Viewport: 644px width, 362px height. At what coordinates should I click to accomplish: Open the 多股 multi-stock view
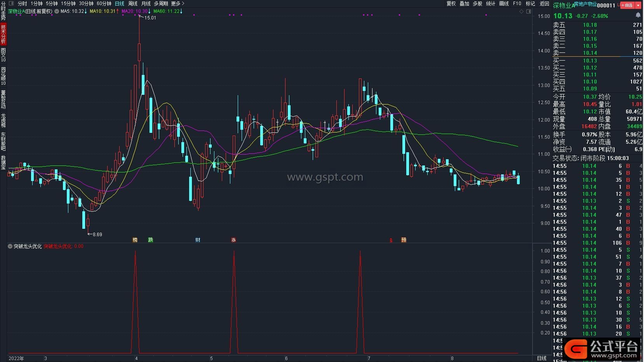click(477, 3)
